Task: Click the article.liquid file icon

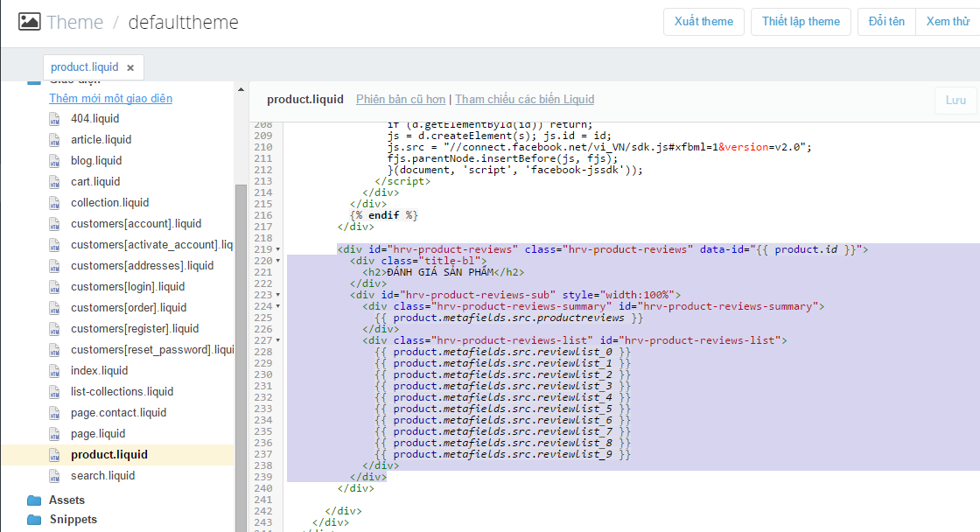Action: click(55, 140)
